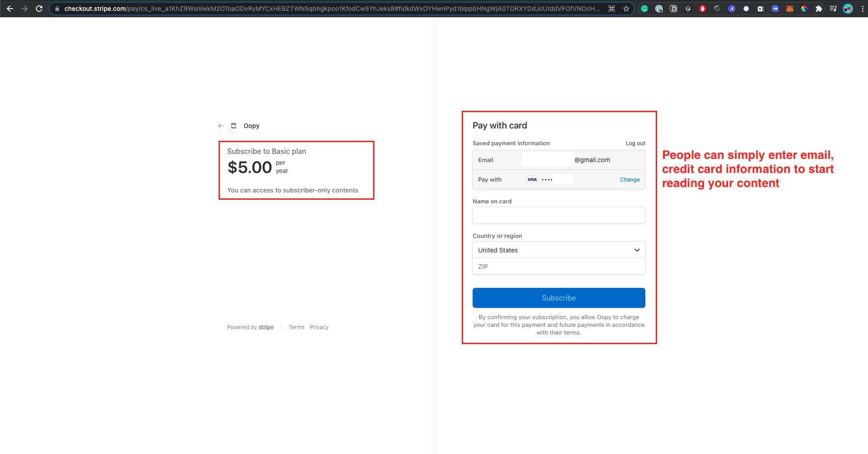Click the 'Subscribe to Basic plan' text
Viewport: 868px width, 454px height.
coord(267,151)
